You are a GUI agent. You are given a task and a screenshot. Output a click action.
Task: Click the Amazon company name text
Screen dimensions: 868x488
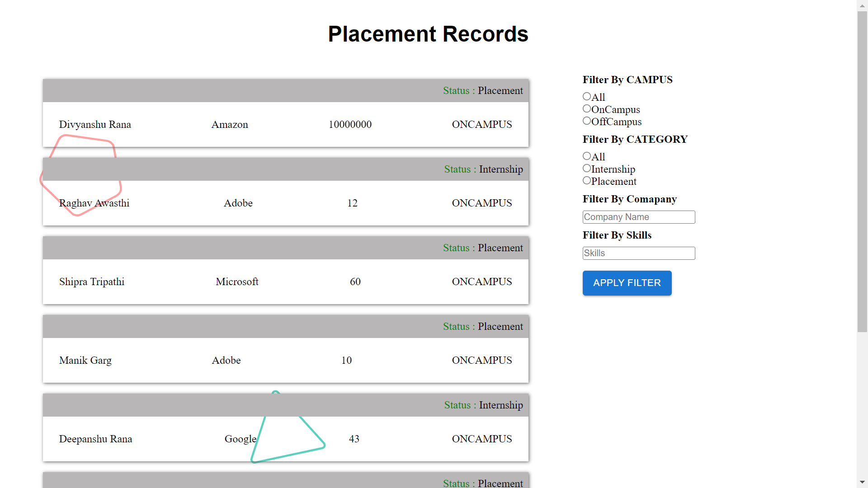pos(230,125)
